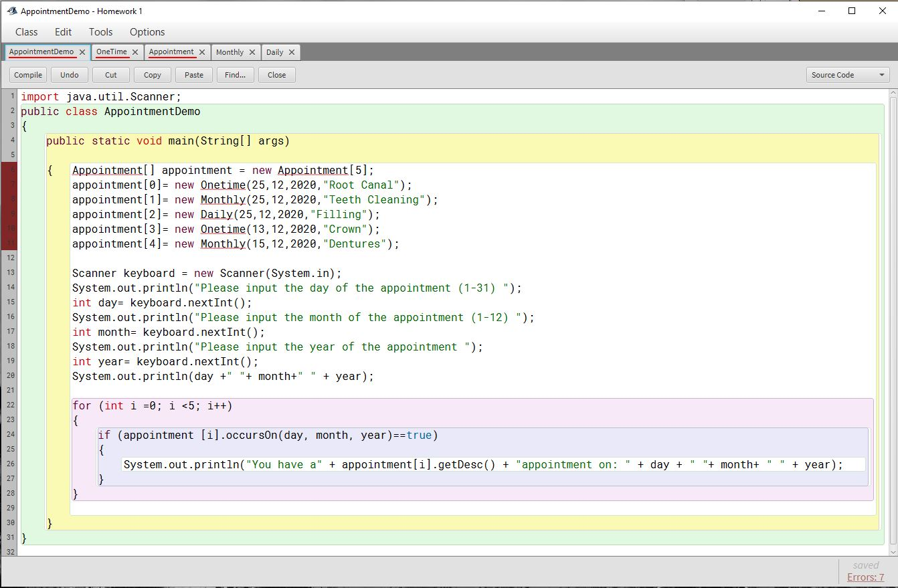The image size is (898, 588).
Task: Open the Source Code view dropdown
Action: 847,75
